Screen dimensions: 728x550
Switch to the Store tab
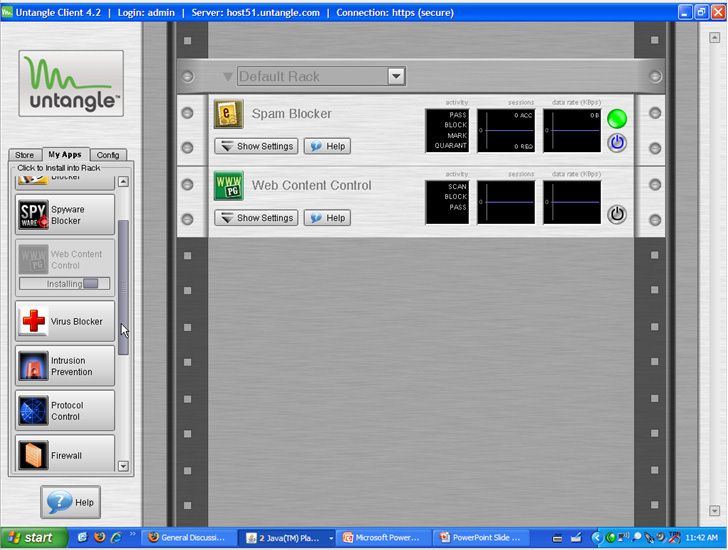[24, 155]
